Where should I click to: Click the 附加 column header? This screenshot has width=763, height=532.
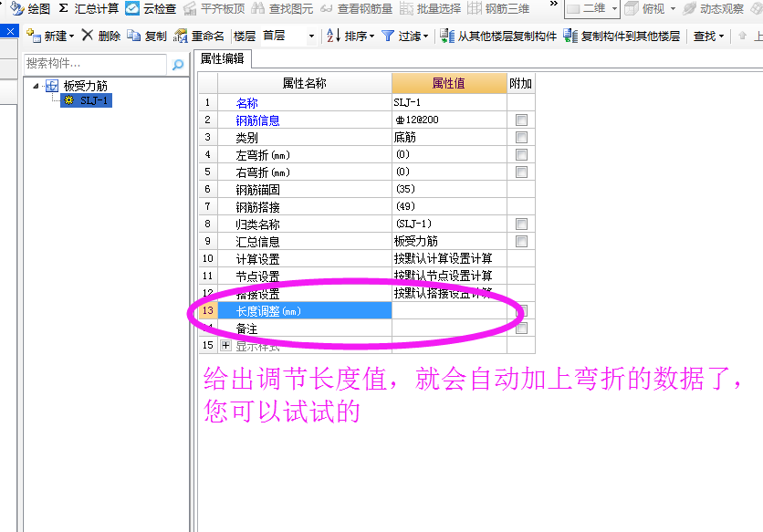[520, 83]
